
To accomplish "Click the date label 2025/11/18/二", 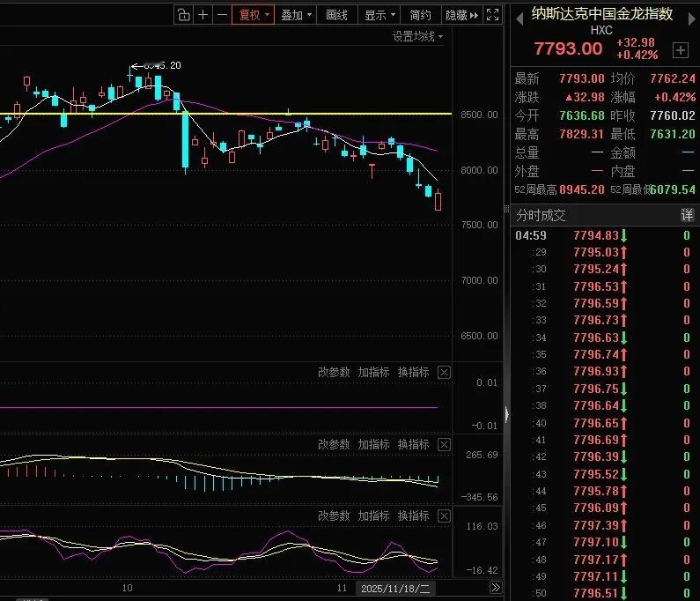I will tap(395, 589).
